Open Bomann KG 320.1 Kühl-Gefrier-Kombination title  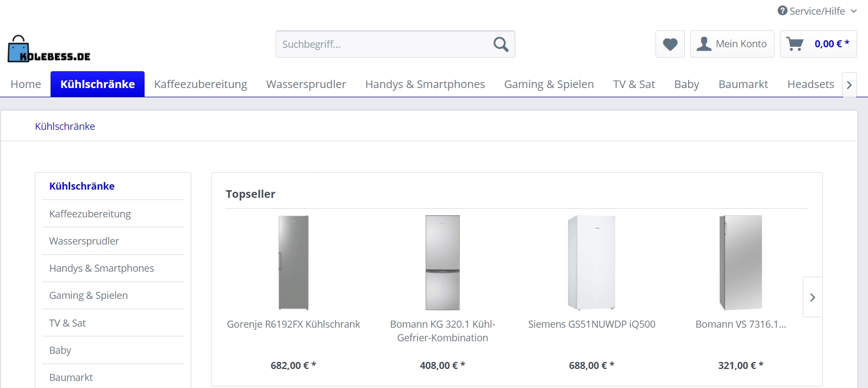pos(442,331)
